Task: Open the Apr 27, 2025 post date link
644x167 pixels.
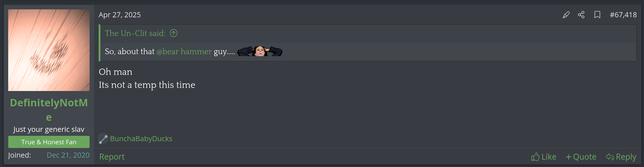Action: (x=120, y=15)
